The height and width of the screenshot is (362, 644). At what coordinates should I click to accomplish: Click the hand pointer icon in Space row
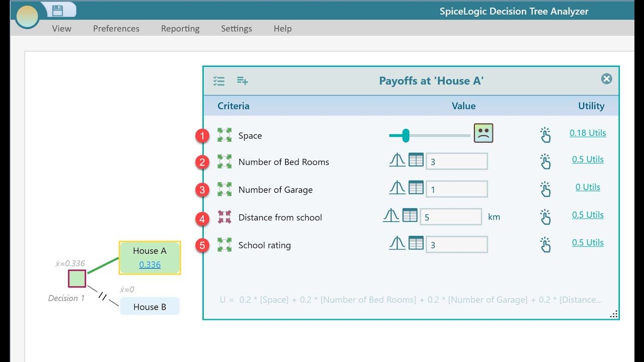[545, 135]
